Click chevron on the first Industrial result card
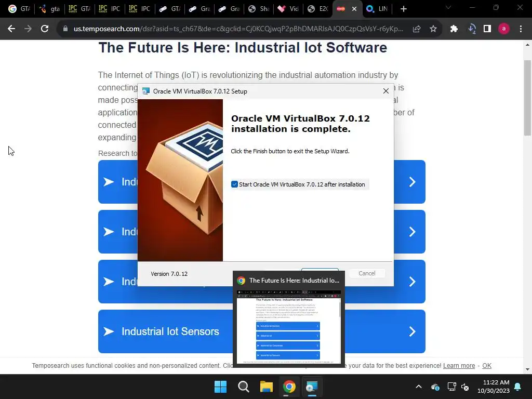This screenshot has height=399, width=532. (x=412, y=182)
